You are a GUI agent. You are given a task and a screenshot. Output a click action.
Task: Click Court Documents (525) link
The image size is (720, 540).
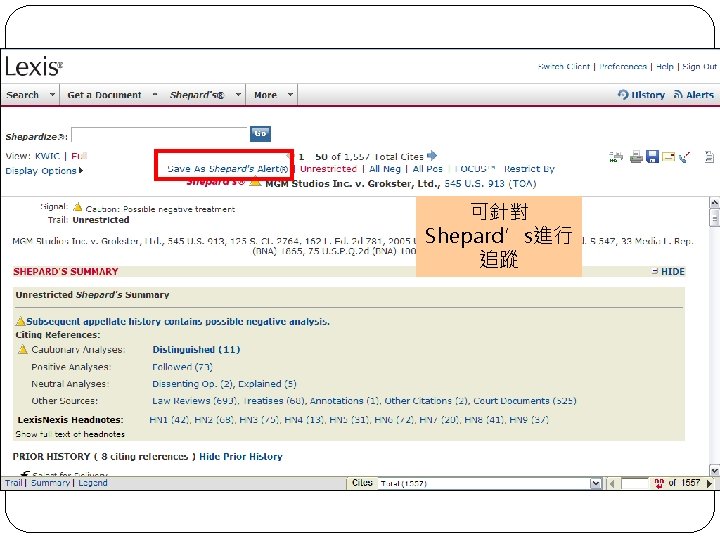point(525,401)
